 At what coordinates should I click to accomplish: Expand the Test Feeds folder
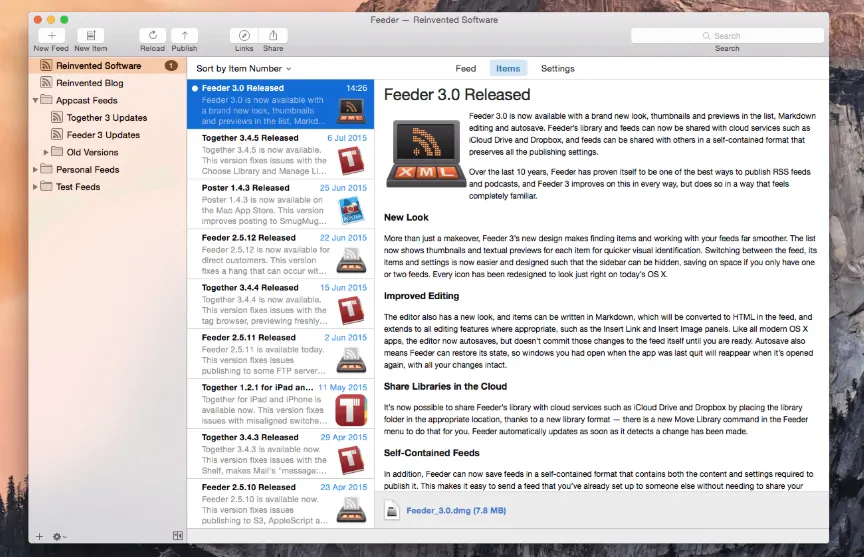coord(35,187)
